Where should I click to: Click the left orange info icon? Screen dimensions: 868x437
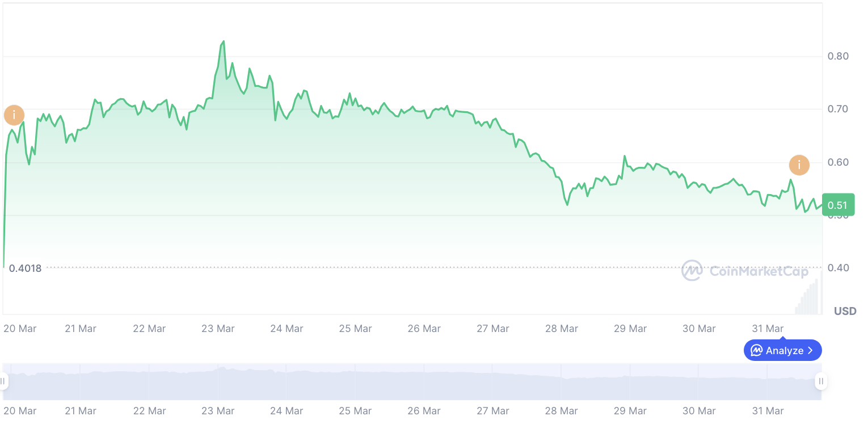point(14,115)
